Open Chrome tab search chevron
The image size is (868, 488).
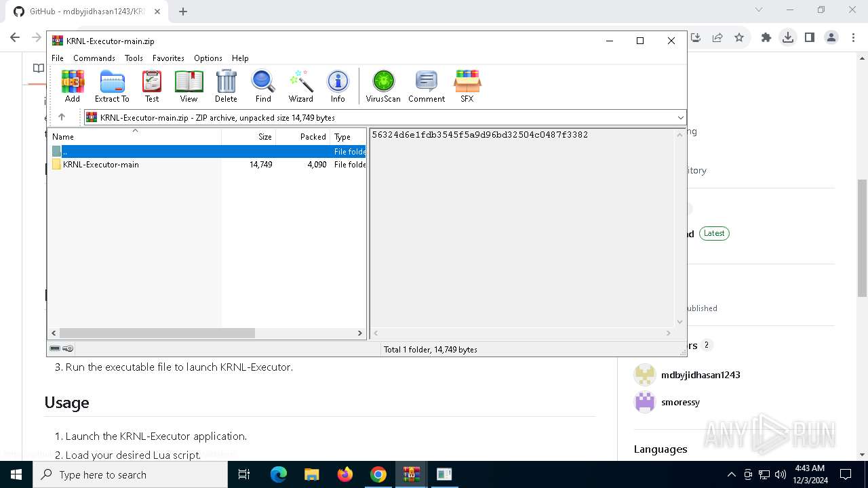[759, 9]
